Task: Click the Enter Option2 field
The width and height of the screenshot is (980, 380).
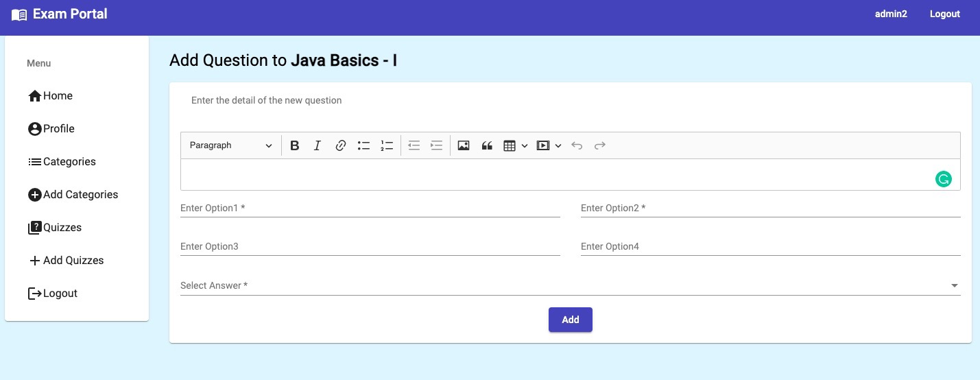Action: point(771,208)
